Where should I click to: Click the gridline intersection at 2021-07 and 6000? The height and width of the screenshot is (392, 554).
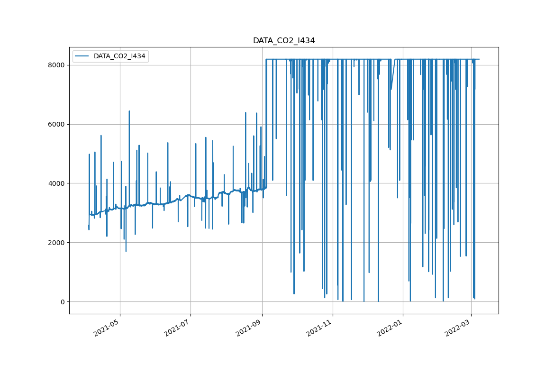pyautogui.click(x=191, y=124)
